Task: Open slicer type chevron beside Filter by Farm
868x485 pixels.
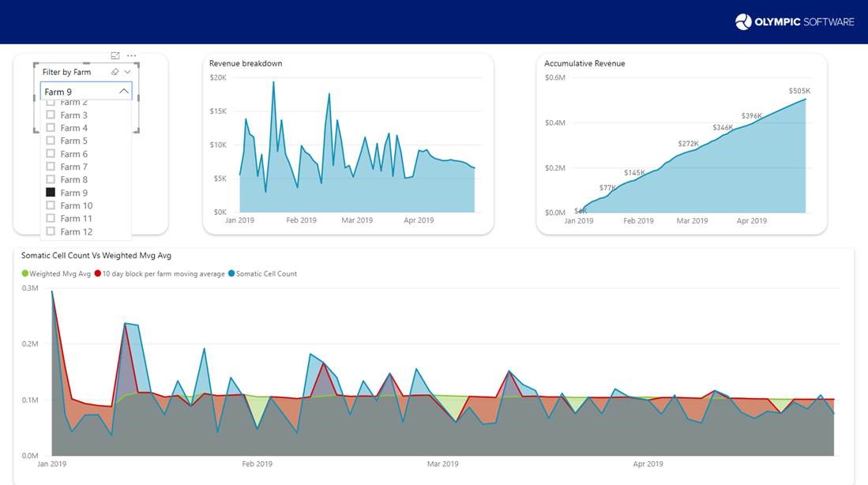Action: pos(127,72)
